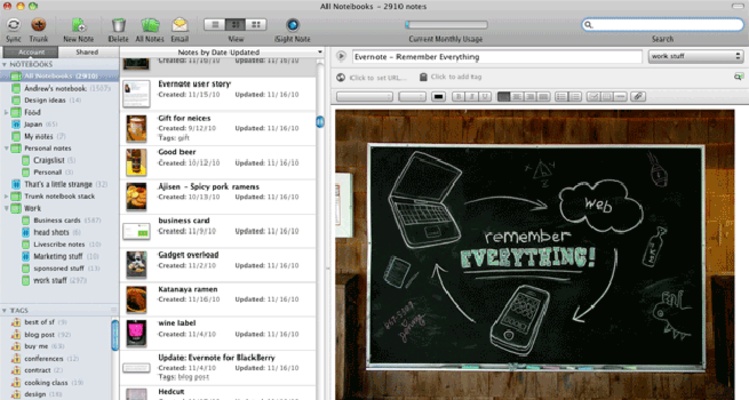Collapse the Work notebook stack
This screenshot has height=400, width=749.
(6, 208)
